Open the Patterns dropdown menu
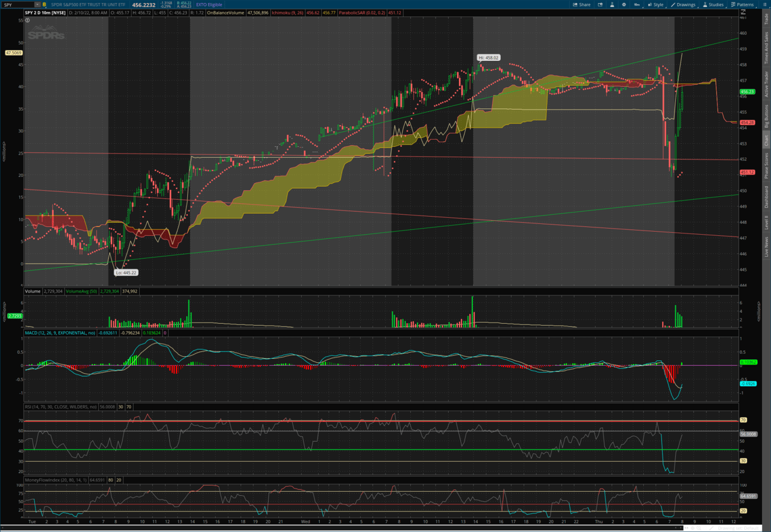Image resolution: width=771 pixels, height=532 pixels. 743,4
